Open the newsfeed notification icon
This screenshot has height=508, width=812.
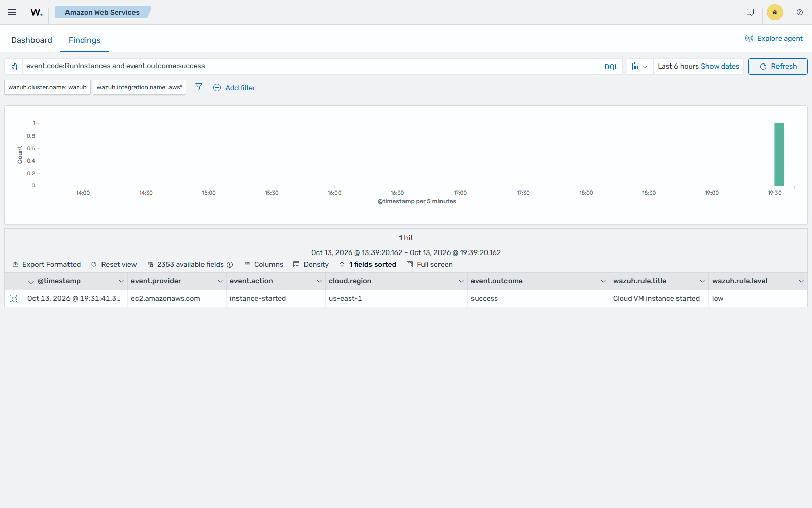pyautogui.click(x=750, y=12)
